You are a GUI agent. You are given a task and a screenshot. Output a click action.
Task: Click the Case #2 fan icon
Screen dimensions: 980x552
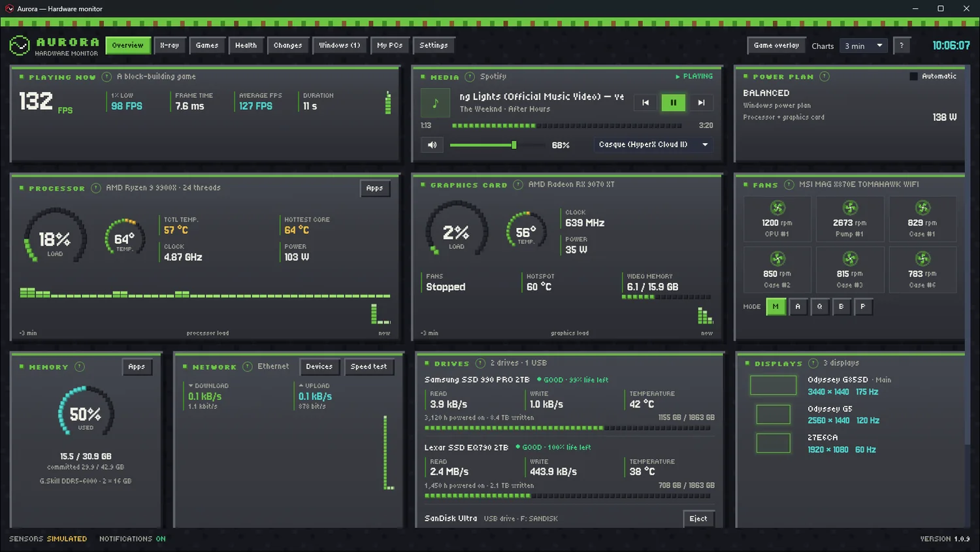tap(777, 259)
